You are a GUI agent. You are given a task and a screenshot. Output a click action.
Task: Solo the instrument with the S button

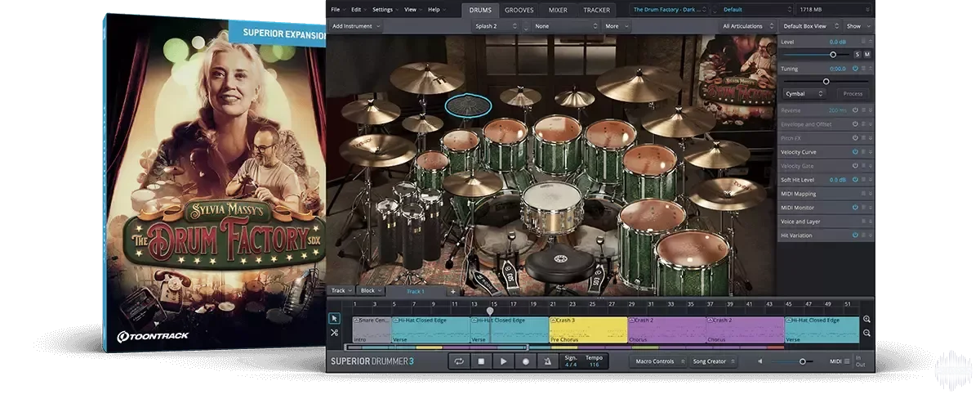(857, 54)
